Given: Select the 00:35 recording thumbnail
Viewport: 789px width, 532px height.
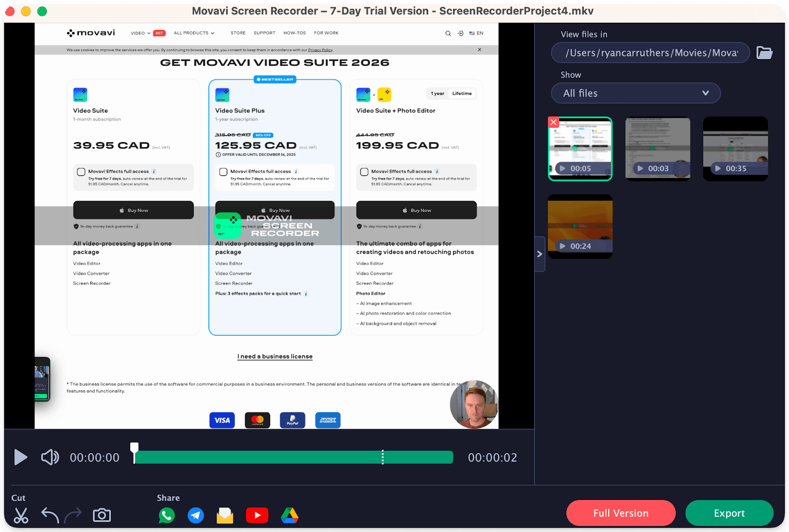Looking at the screenshot, I should click(735, 148).
